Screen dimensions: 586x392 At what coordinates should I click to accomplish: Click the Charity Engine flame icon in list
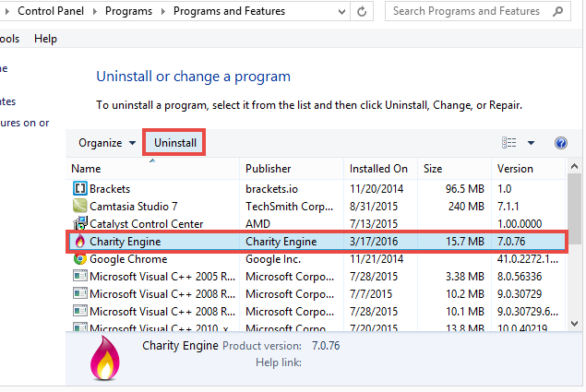point(80,241)
